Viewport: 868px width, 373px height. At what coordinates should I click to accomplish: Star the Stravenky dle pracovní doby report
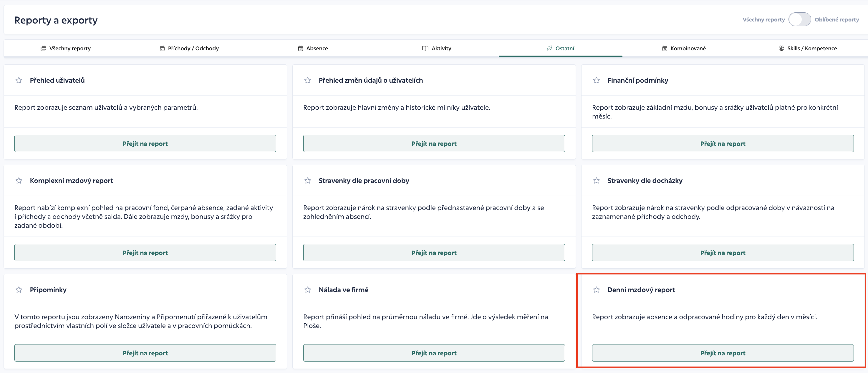[x=308, y=180]
